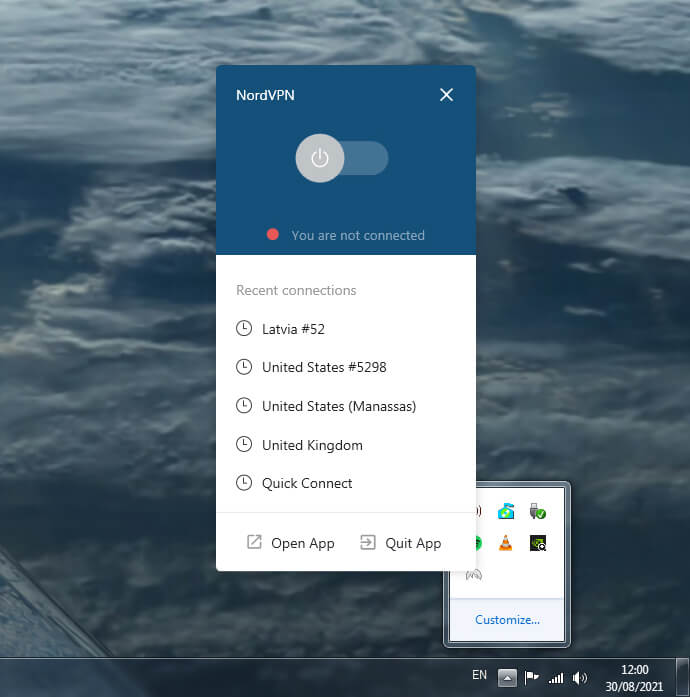Toggle the NordVPN power connection switch
The height and width of the screenshot is (697, 690).
[x=341, y=158]
